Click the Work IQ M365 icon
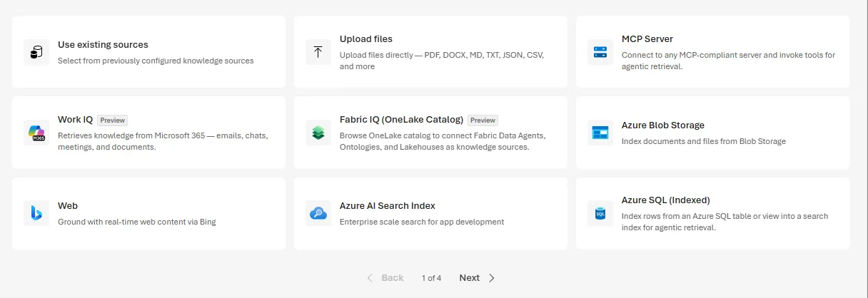 pos(36,133)
